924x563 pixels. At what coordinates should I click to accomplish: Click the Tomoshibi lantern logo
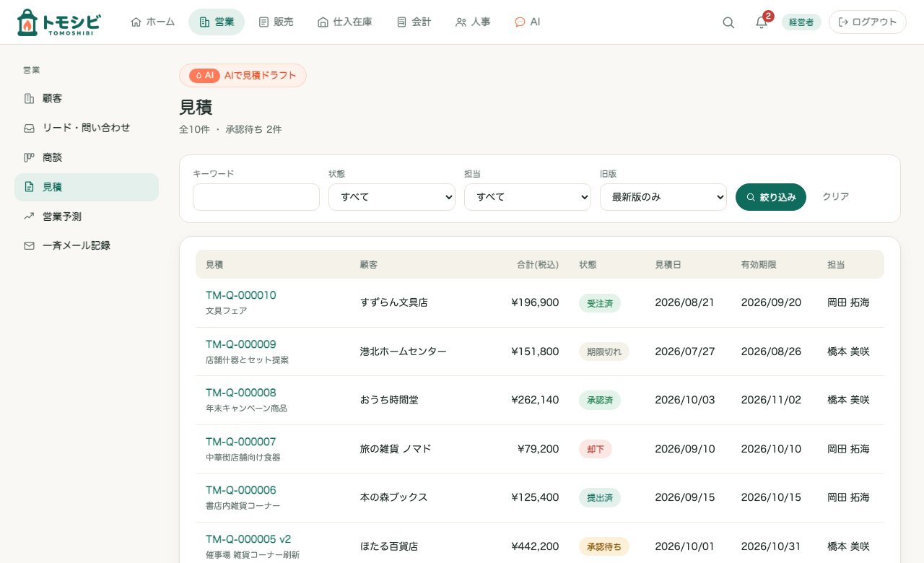[58, 22]
